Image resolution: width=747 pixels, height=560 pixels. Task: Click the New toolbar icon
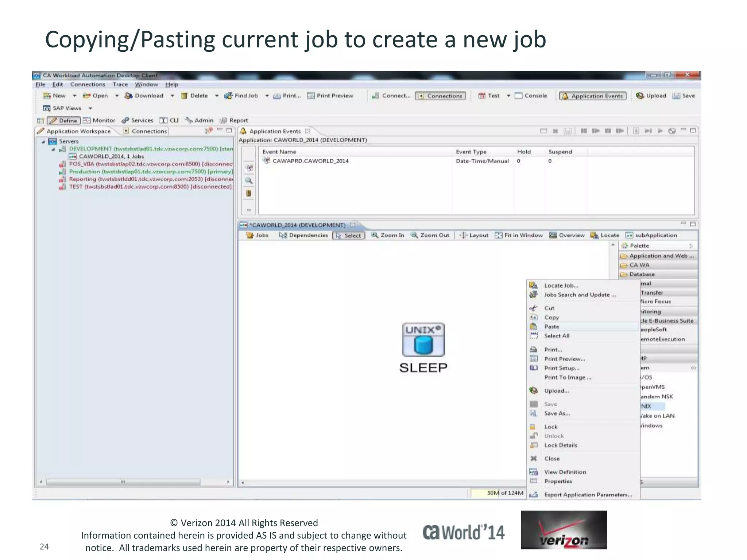[x=47, y=96]
